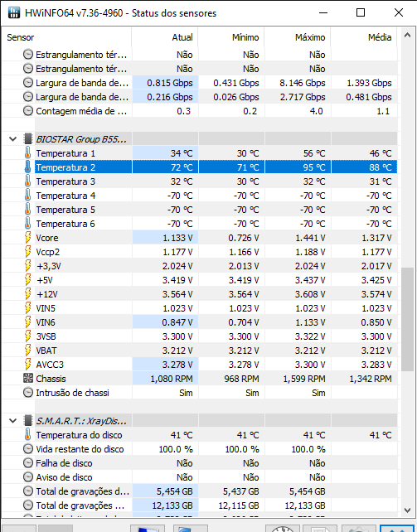Select the Vcore row label
This screenshot has height=532, width=417.
(x=47, y=238)
